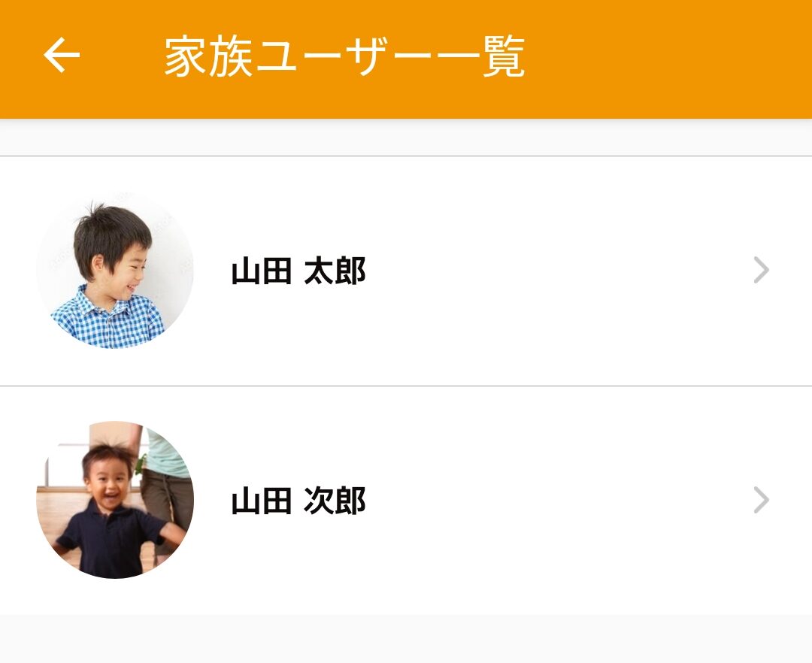Open 山田 次郎's profile photo
The height and width of the screenshot is (663, 812).
(115, 500)
